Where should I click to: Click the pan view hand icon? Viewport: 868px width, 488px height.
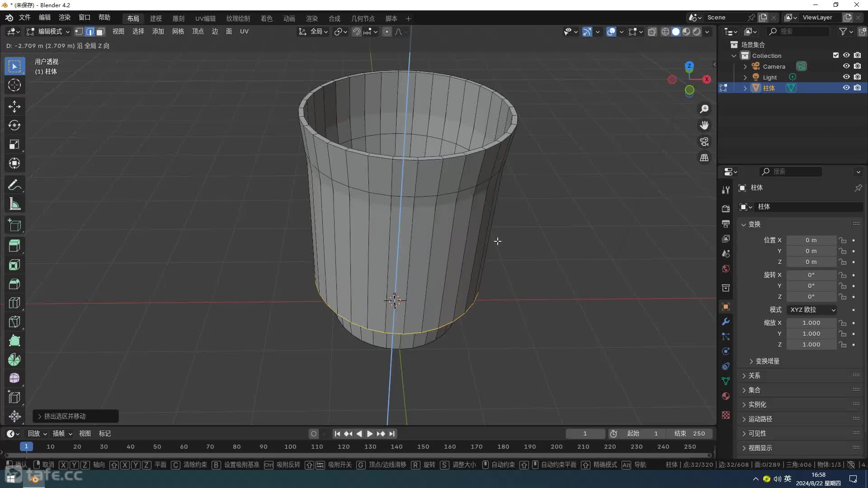(704, 125)
